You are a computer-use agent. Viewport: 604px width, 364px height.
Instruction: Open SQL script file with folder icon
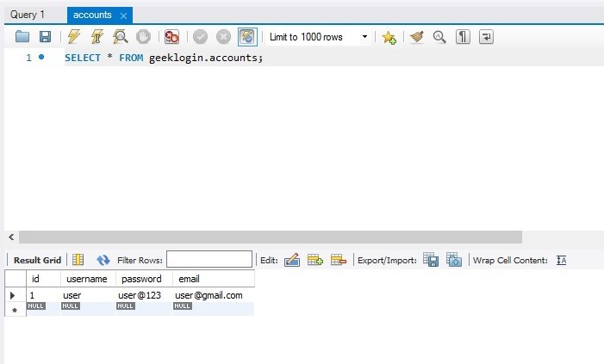click(x=22, y=37)
